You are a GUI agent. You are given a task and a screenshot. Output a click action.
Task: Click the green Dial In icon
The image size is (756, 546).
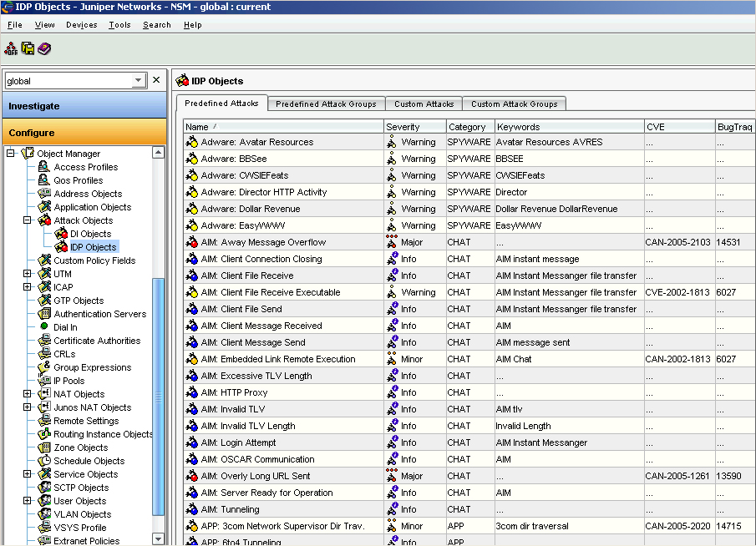(44, 327)
